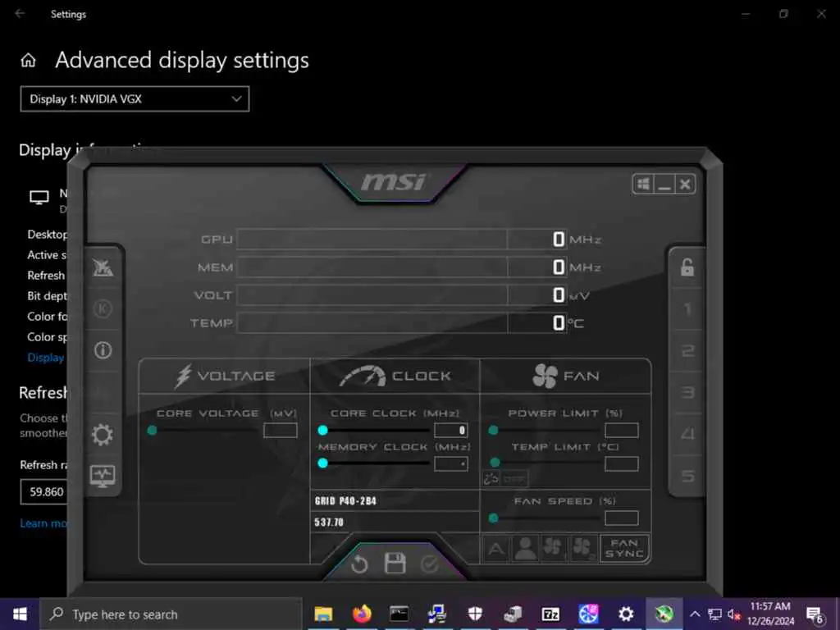The image size is (840, 630).
Task: Adjust the Fan Speed slider handle
Action: pyautogui.click(x=493, y=518)
